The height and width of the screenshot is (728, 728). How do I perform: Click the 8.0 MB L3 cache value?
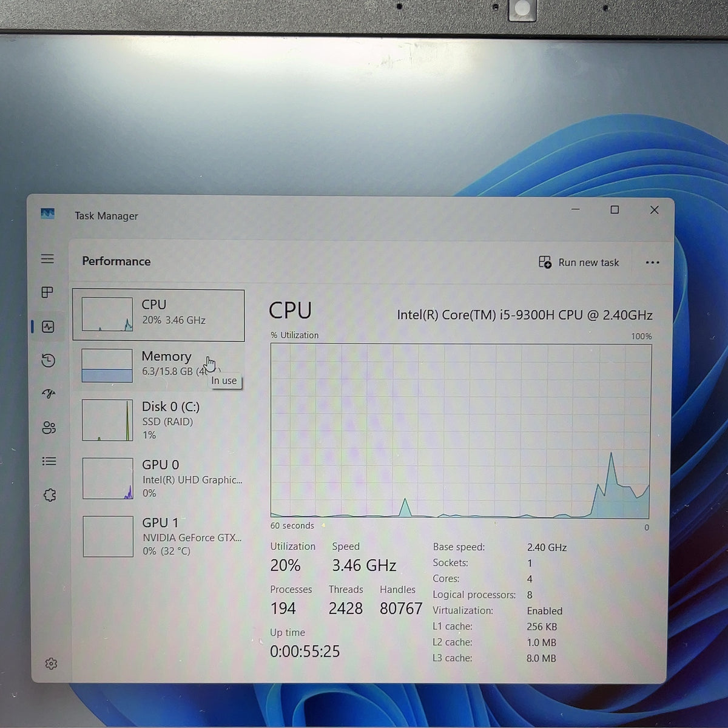541,658
